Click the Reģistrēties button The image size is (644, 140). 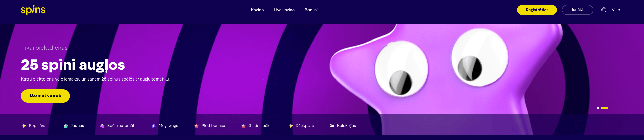(x=537, y=10)
